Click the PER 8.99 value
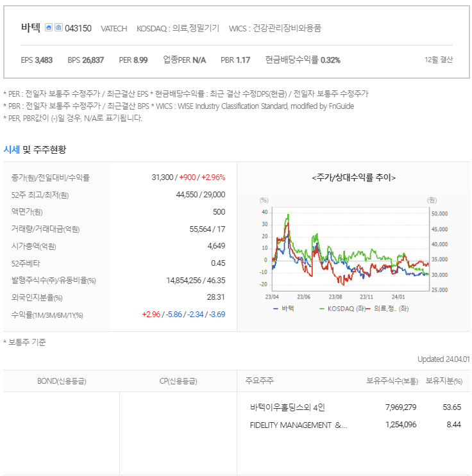Image resolution: width=472 pixels, height=476 pixels. pos(133,60)
